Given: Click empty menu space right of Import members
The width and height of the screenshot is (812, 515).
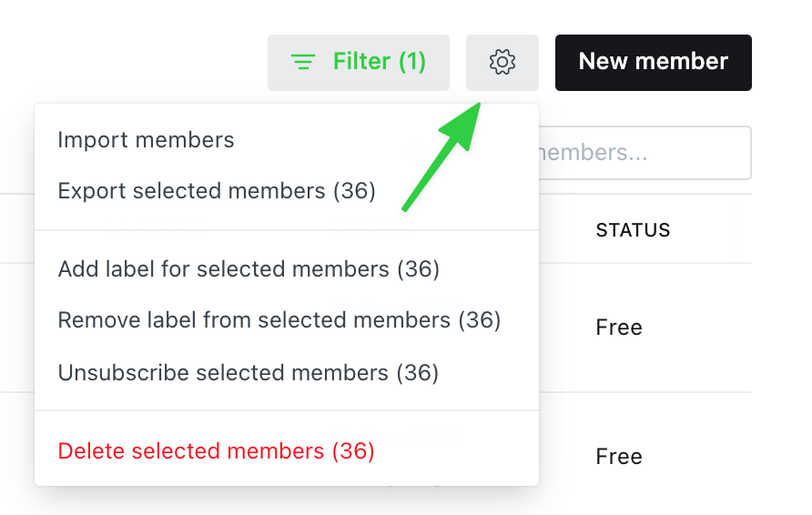Looking at the screenshot, I should [x=383, y=140].
